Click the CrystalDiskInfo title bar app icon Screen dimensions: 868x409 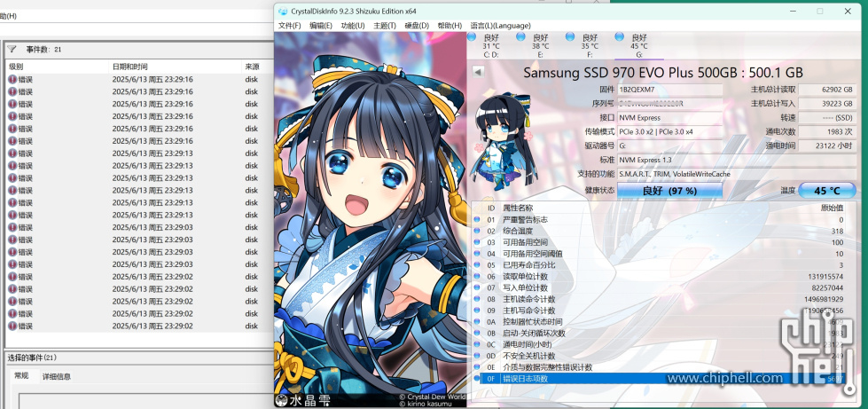click(x=283, y=11)
